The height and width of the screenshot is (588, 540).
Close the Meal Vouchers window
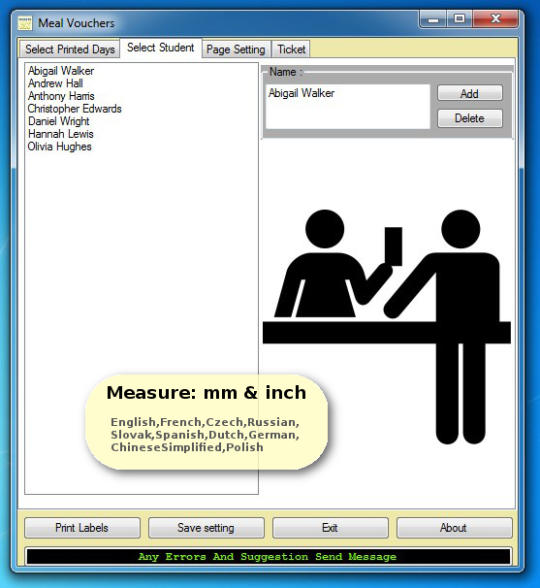click(496, 19)
